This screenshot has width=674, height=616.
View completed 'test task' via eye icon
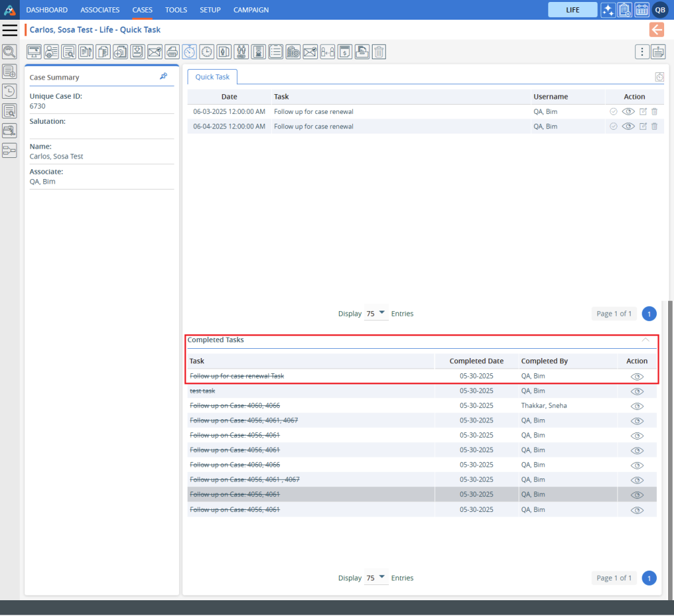pos(636,391)
